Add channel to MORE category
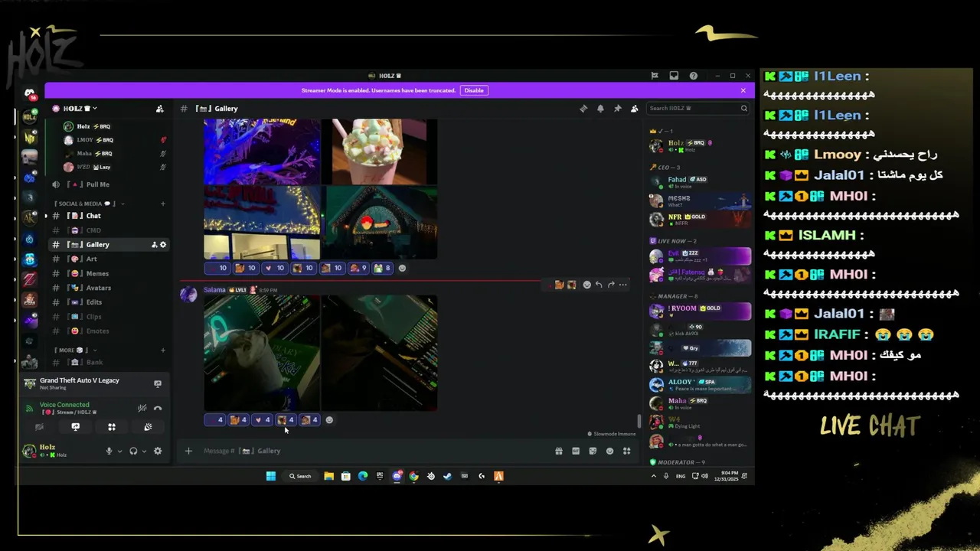980x551 pixels. (163, 350)
